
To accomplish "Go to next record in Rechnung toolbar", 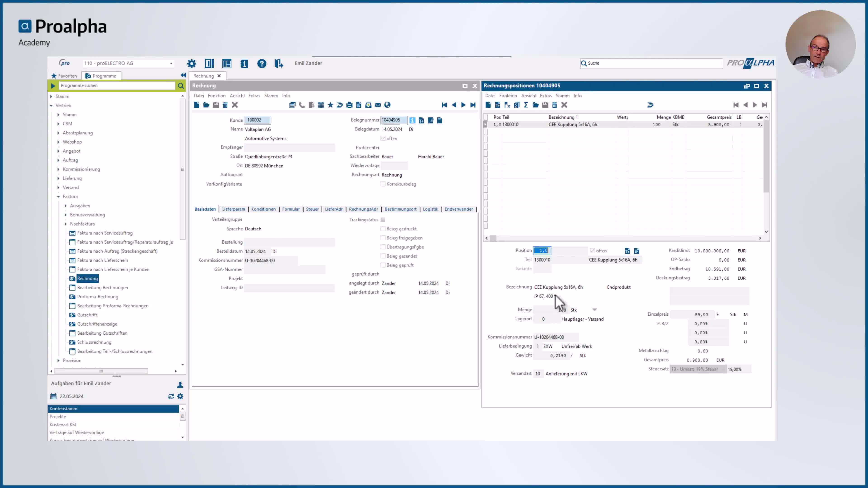I will [463, 105].
